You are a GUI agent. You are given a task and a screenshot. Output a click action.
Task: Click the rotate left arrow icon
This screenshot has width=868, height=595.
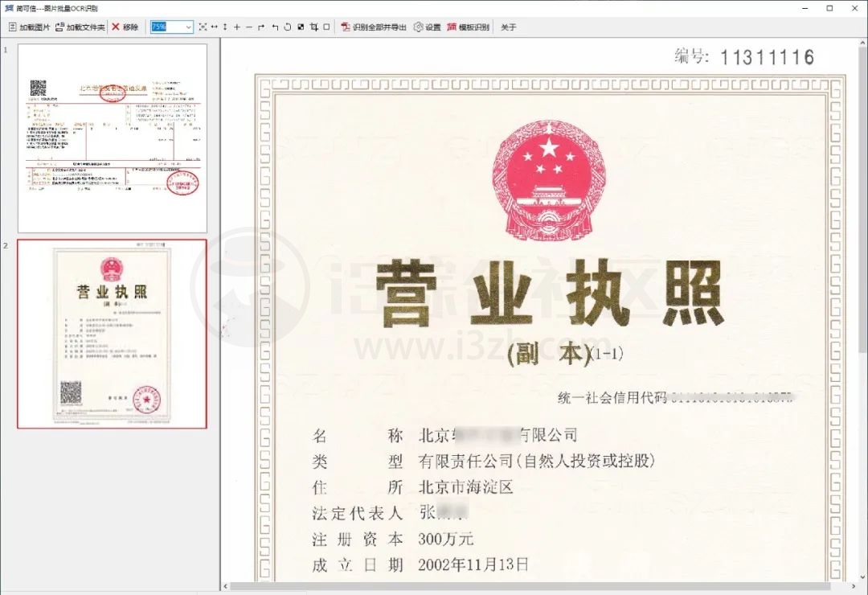click(x=275, y=27)
